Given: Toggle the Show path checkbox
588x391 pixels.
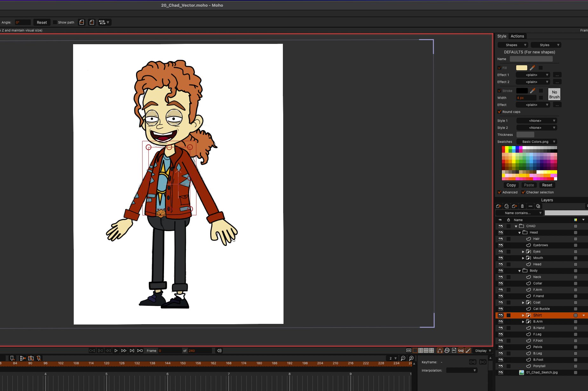Looking at the screenshot, I should (55, 22).
